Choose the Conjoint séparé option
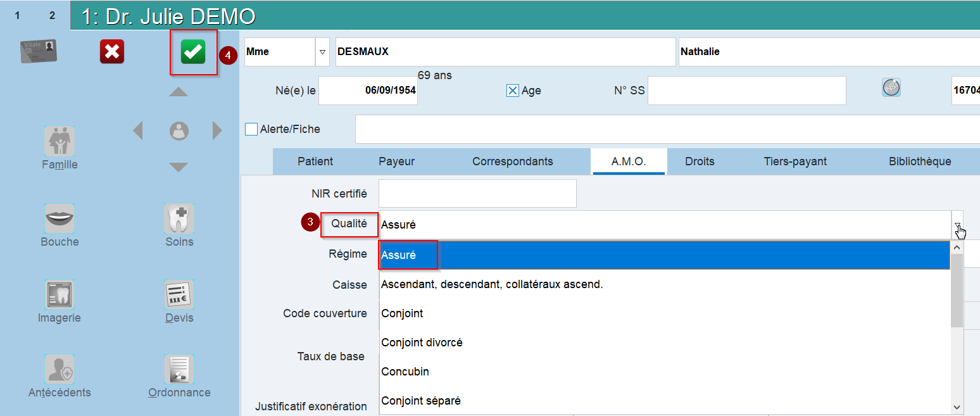Image resolution: width=980 pixels, height=416 pixels. pyautogui.click(x=665, y=401)
